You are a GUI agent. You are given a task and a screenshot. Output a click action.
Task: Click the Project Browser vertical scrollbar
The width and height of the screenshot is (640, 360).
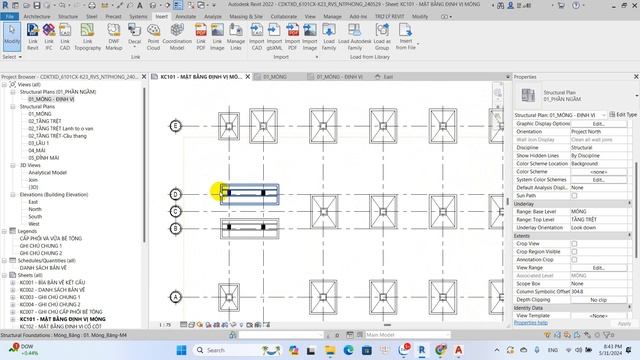[x=144, y=164]
